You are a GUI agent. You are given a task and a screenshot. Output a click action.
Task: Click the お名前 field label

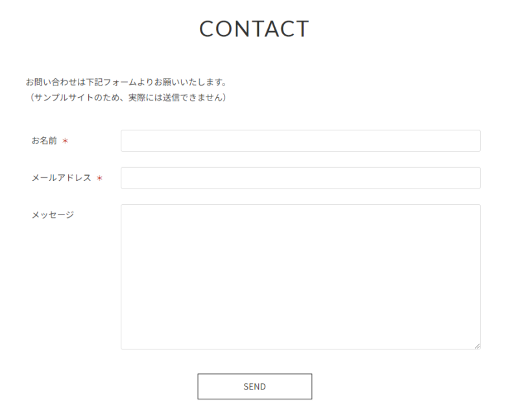(x=44, y=141)
